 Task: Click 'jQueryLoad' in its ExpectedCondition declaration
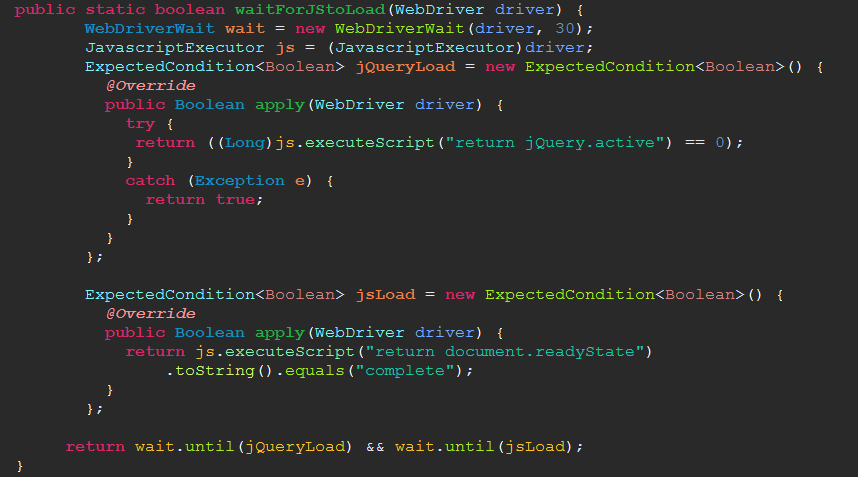tap(405, 67)
